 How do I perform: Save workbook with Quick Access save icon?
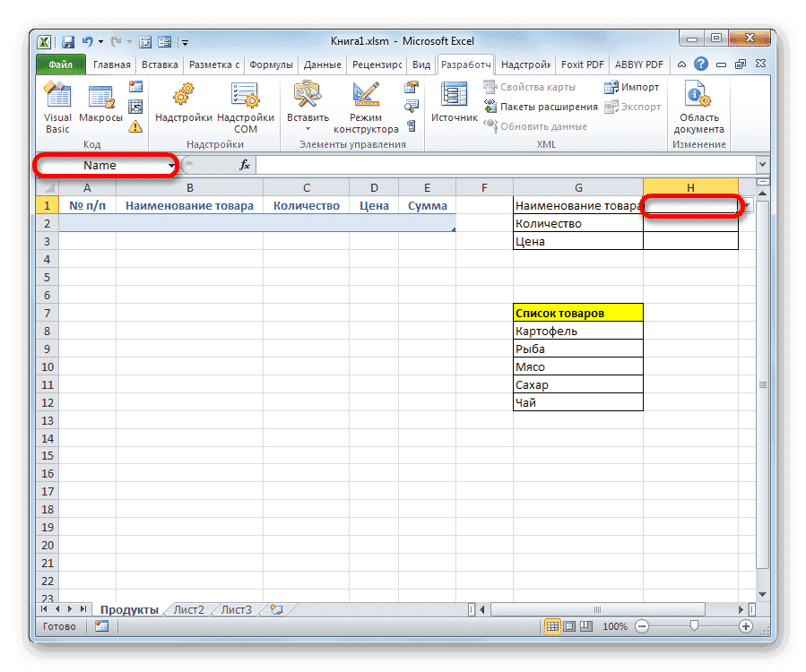[67, 41]
